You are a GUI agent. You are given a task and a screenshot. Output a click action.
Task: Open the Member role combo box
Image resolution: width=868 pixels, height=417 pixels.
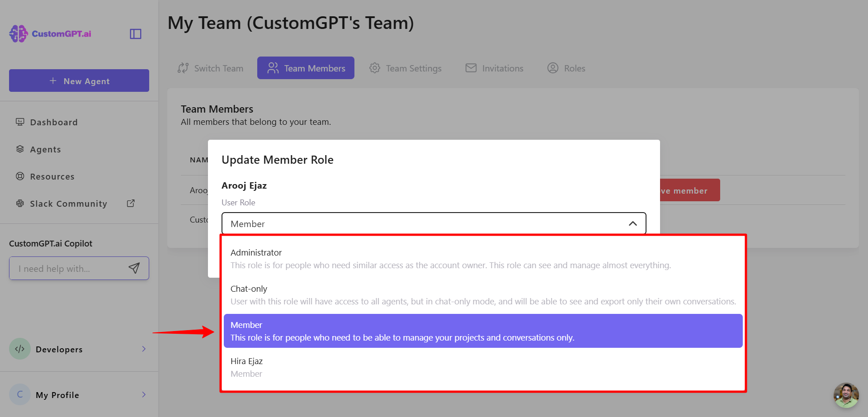(434, 223)
